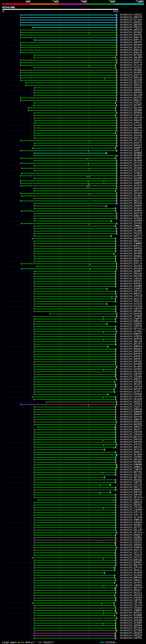Click hit label UniRef100_Q9XFL3
Screen dimensions: 146x644
coord(131,151)
